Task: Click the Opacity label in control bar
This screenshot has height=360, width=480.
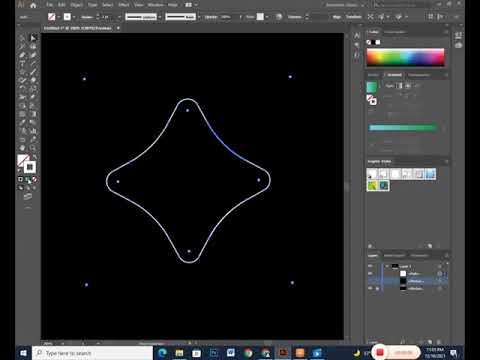Action: click(211, 17)
